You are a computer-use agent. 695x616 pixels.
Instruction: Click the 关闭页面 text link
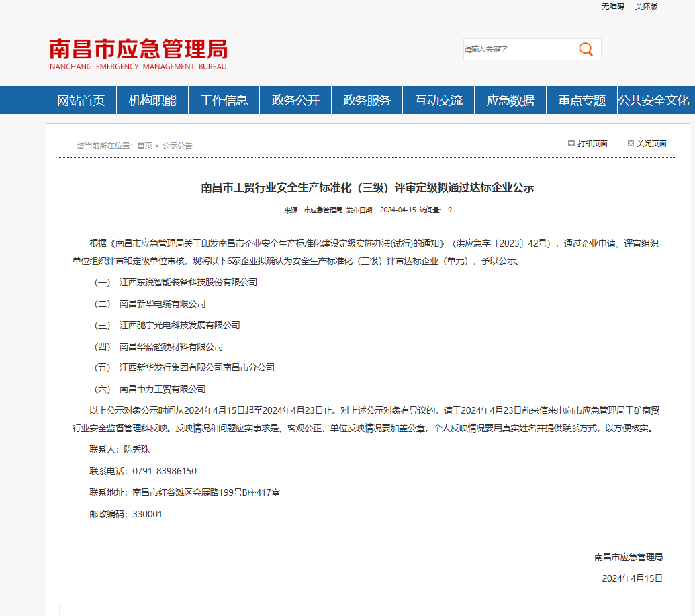tap(651, 144)
